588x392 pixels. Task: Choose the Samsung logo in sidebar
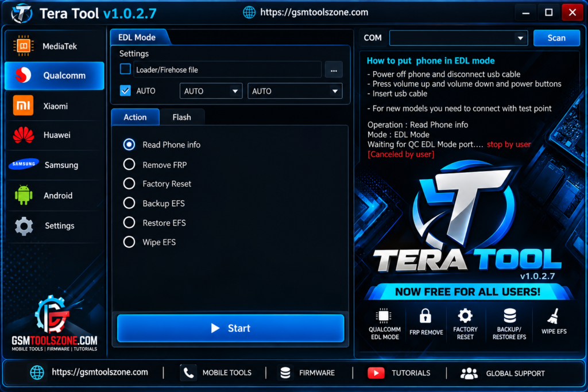(24, 164)
